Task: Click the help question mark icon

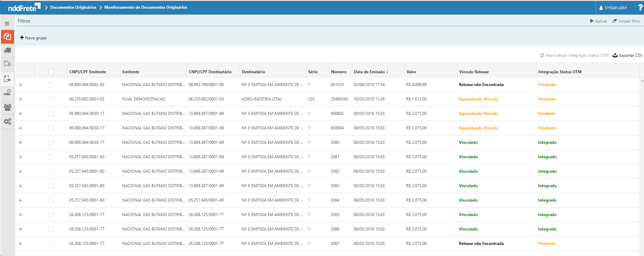Action: click(640, 7)
